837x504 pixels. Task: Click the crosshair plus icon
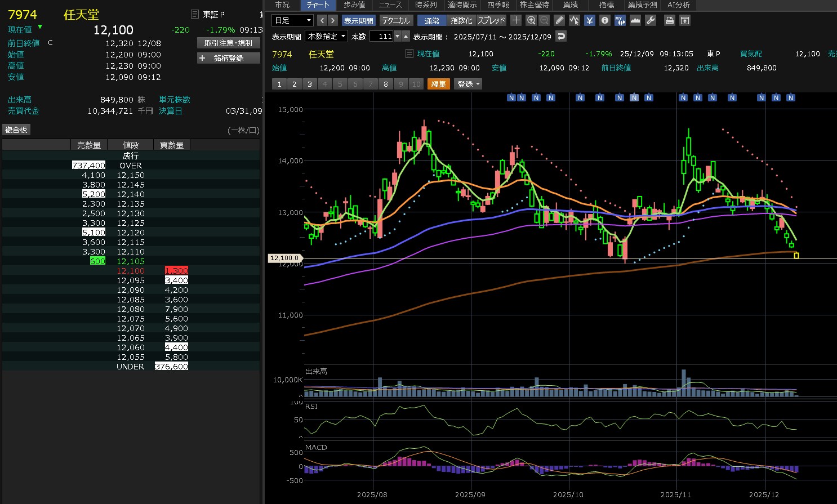pos(516,20)
